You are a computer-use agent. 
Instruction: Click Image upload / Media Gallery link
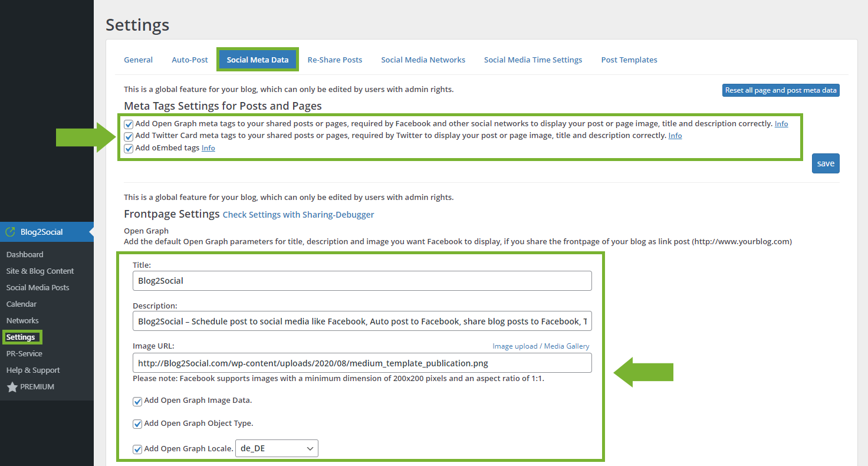point(541,346)
